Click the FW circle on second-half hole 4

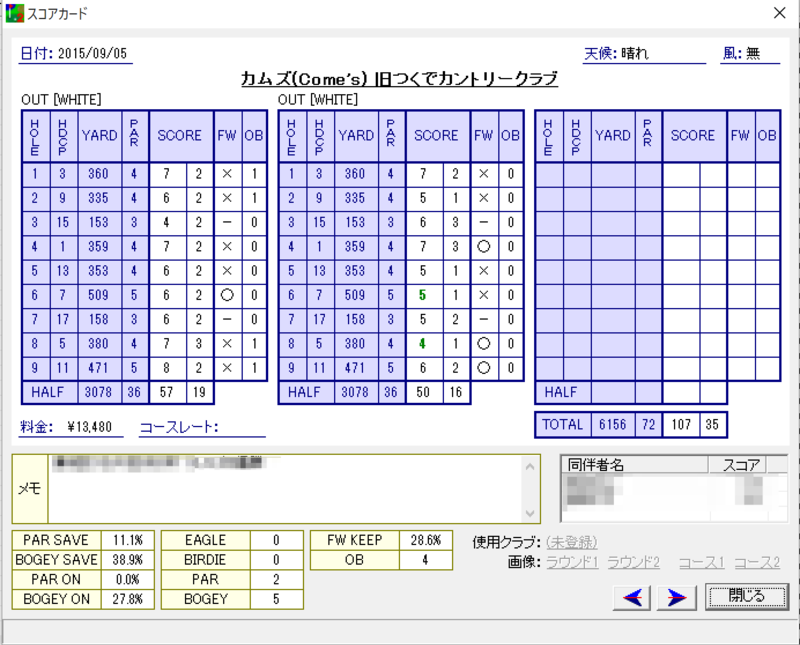click(x=484, y=246)
